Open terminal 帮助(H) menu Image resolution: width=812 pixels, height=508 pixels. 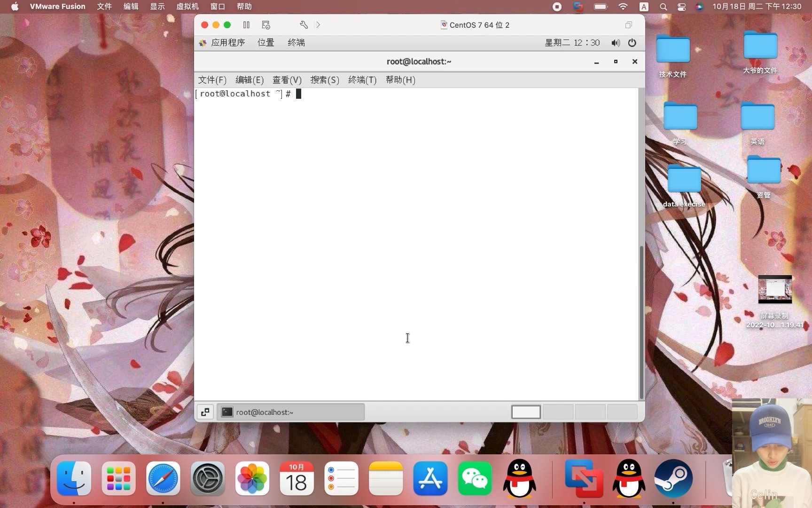click(x=400, y=80)
